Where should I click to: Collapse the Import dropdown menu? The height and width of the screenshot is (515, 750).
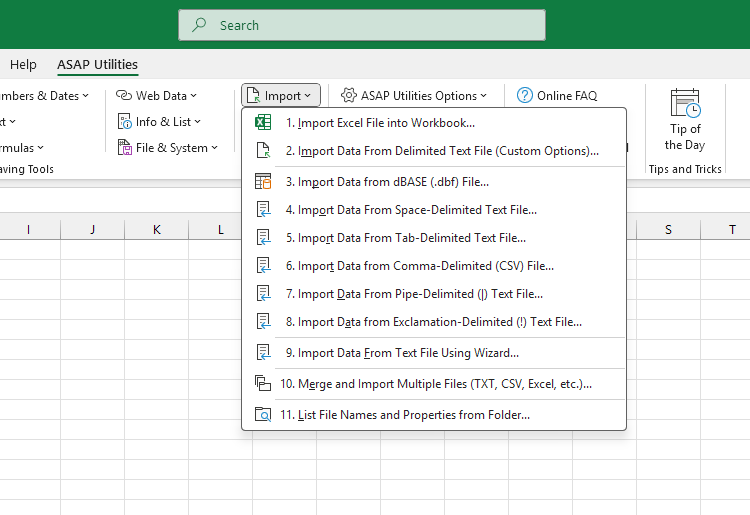click(281, 96)
